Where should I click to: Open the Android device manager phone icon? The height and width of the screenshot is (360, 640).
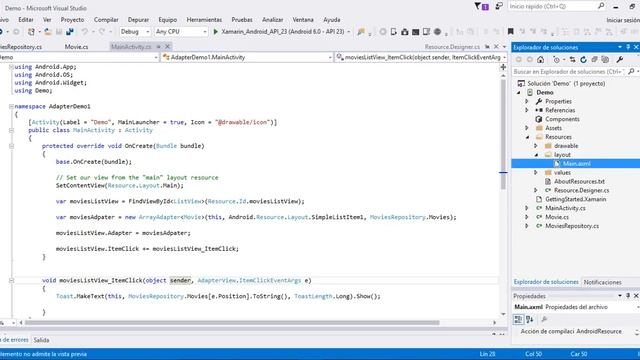coord(394,32)
